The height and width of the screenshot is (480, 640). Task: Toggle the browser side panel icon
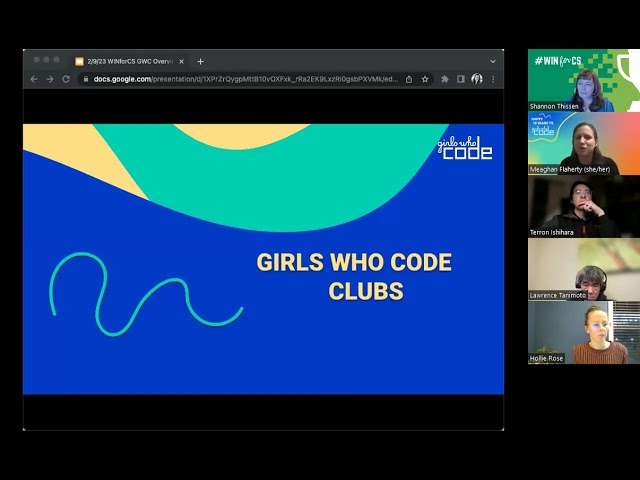click(x=461, y=79)
